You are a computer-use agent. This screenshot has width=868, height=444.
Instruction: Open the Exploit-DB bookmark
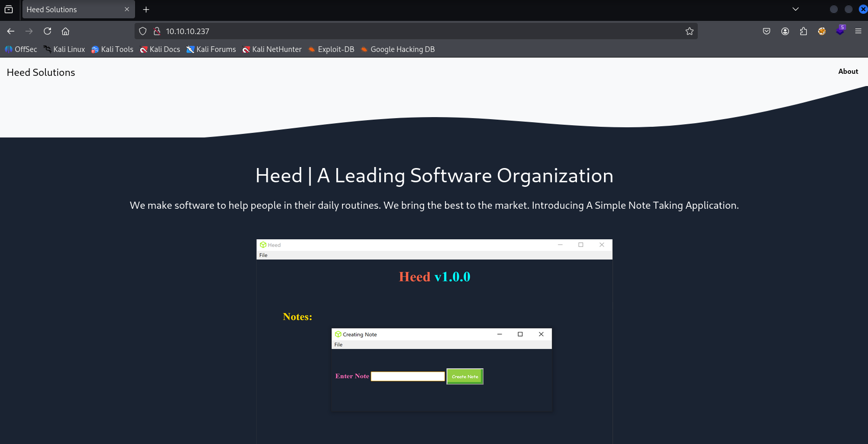pyautogui.click(x=331, y=49)
